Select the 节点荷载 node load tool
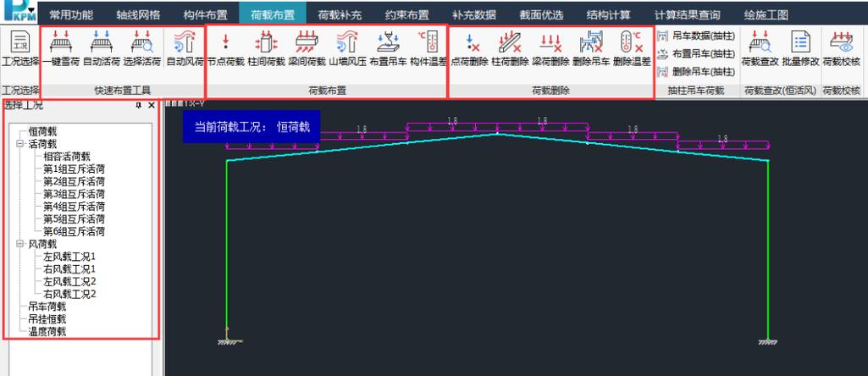Viewport: 868px width, 376px height. pyautogui.click(x=226, y=49)
